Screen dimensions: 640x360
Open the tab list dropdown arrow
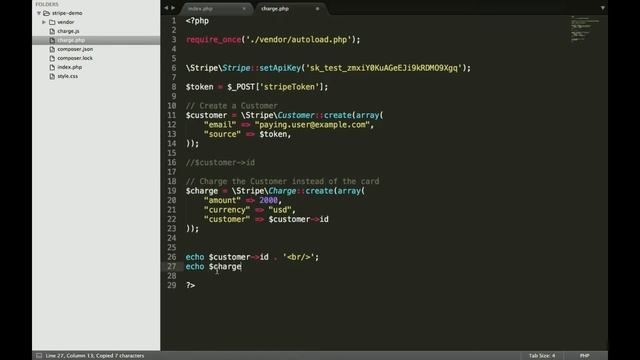602,8
